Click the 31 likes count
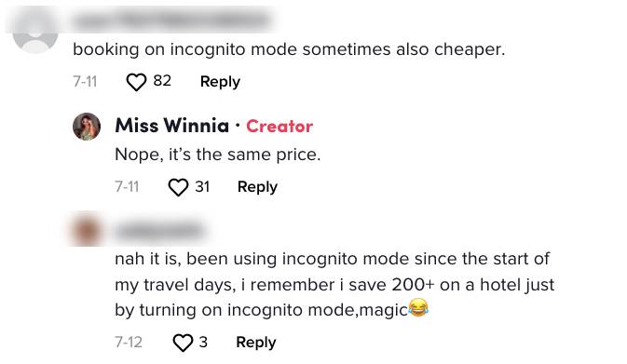The image size is (627, 364). 202,186
